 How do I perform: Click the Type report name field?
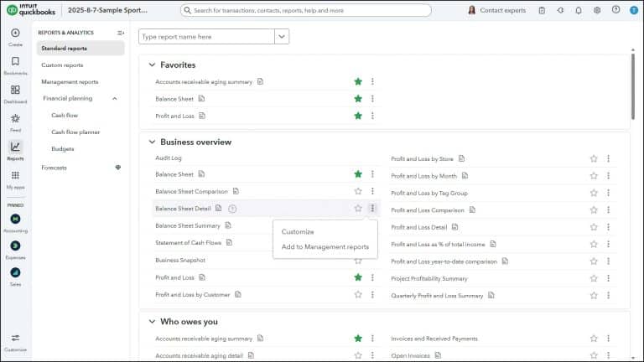206,37
